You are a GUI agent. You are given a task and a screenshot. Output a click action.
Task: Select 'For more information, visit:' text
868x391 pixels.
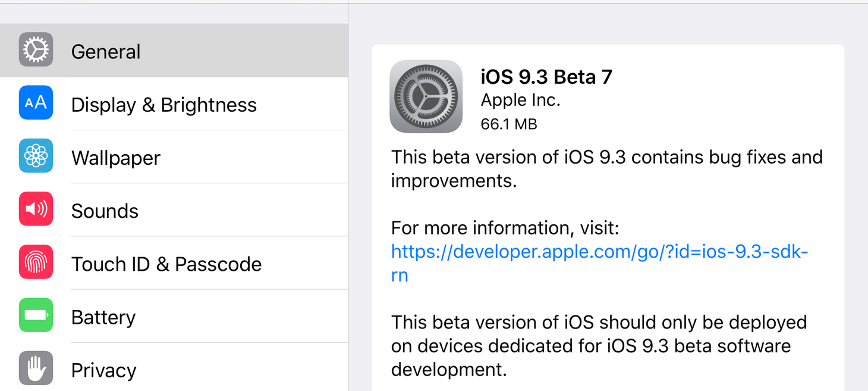[505, 228]
